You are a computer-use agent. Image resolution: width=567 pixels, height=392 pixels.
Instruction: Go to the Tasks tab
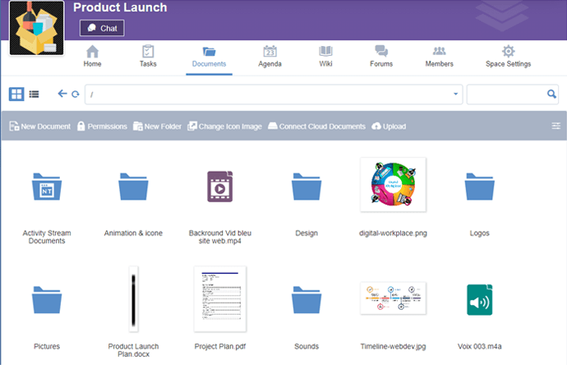pos(148,56)
